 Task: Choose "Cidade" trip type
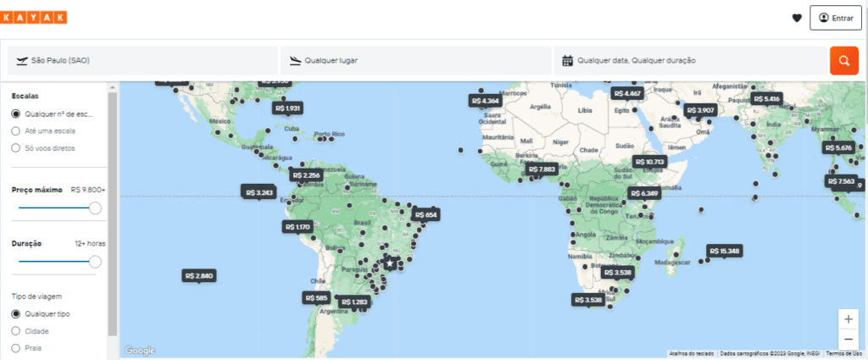(16, 331)
